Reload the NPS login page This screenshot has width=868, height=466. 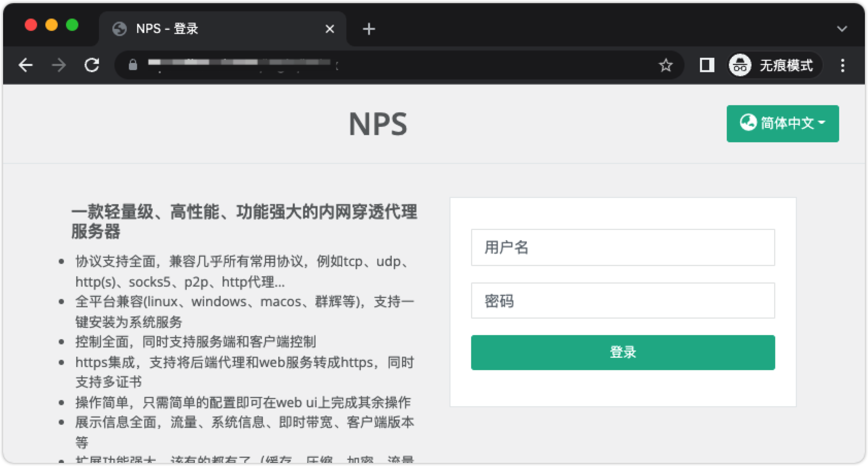tap(92, 65)
